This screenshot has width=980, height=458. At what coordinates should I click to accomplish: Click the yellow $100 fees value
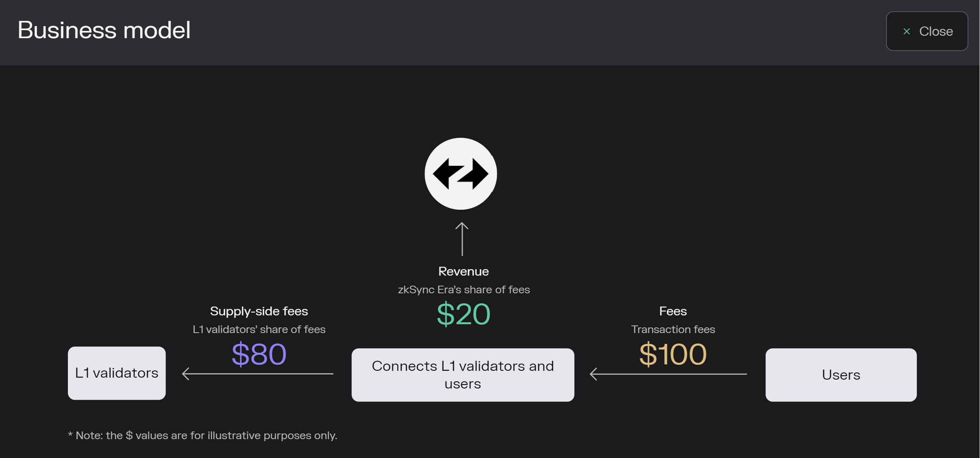click(x=673, y=354)
